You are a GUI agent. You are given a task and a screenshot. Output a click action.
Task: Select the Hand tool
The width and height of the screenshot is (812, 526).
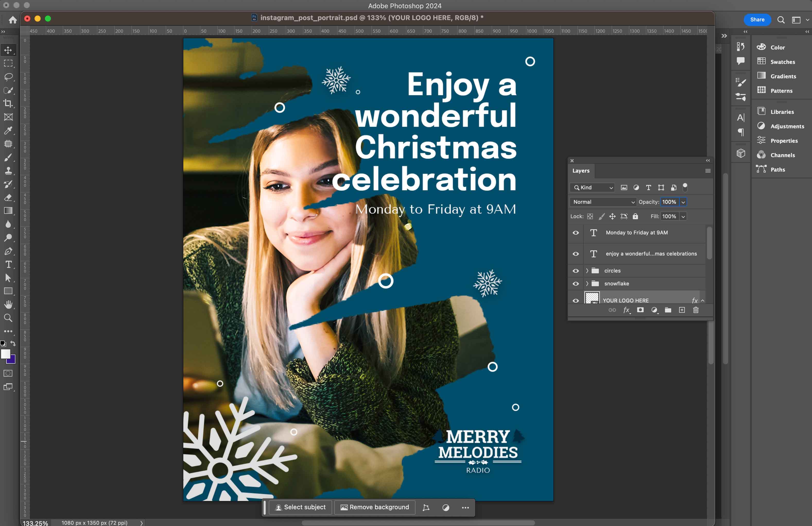click(8, 304)
